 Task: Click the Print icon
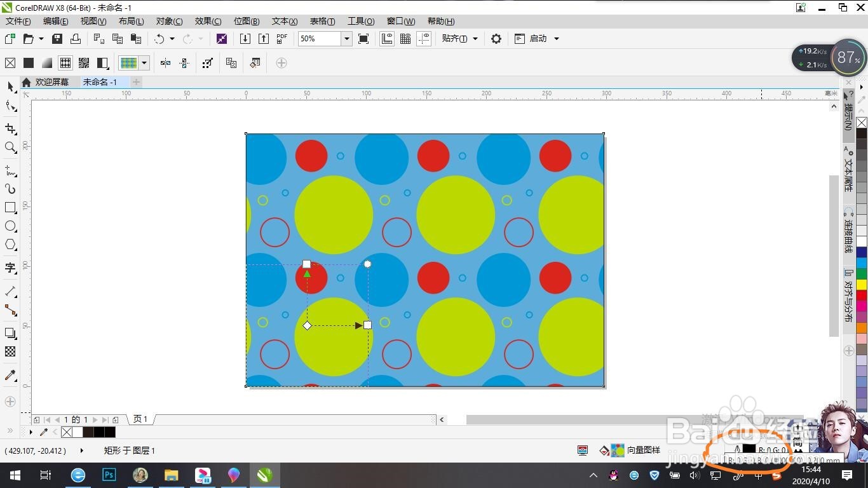click(x=76, y=39)
